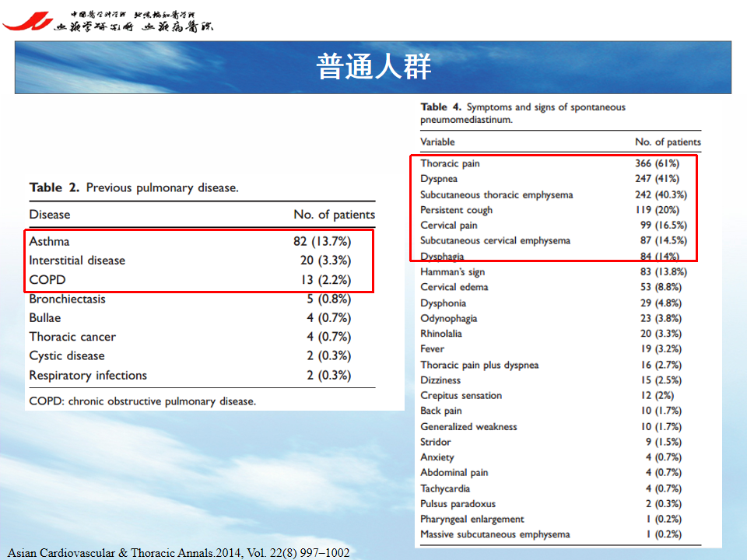Viewport: 747px width, 560px height.
Task: Click the value '20 (3.3%)' for Interstitial disease
Action: [x=325, y=261]
